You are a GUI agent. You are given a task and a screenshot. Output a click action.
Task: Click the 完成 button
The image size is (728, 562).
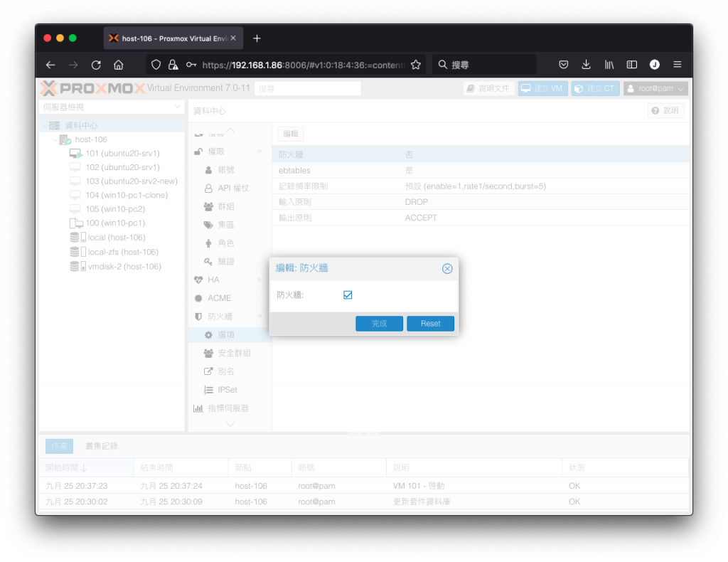pyautogui.click(x=379, y=323)
